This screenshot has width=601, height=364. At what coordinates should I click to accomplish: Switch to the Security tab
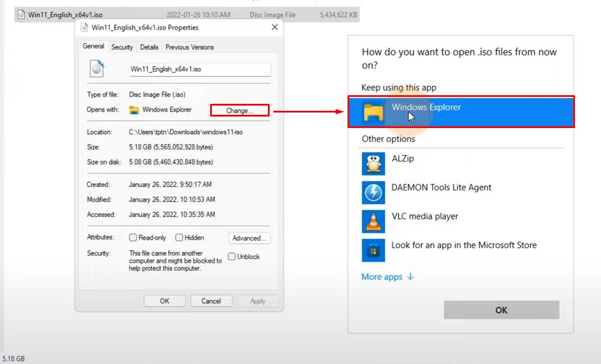click(x=121, y=47)
